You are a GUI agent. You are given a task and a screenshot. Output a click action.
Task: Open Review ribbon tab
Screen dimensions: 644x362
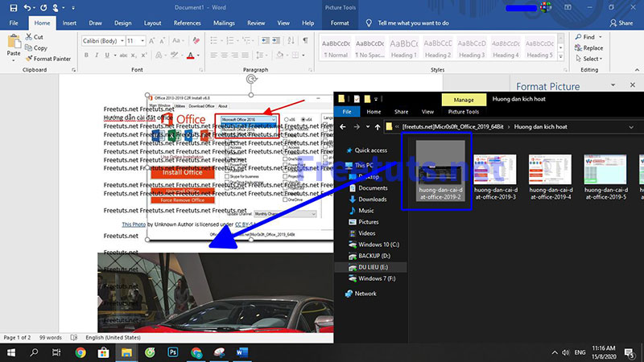256,23
